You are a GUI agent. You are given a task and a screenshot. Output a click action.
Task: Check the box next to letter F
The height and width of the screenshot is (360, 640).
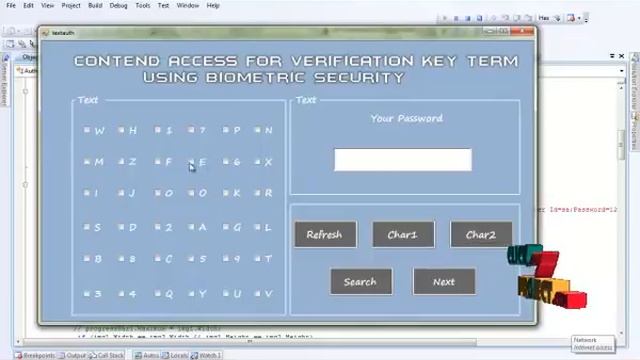click(158, 162)
